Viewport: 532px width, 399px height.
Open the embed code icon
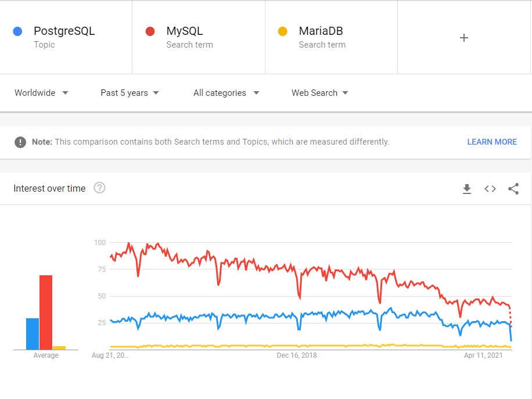[x=490, y=189]
